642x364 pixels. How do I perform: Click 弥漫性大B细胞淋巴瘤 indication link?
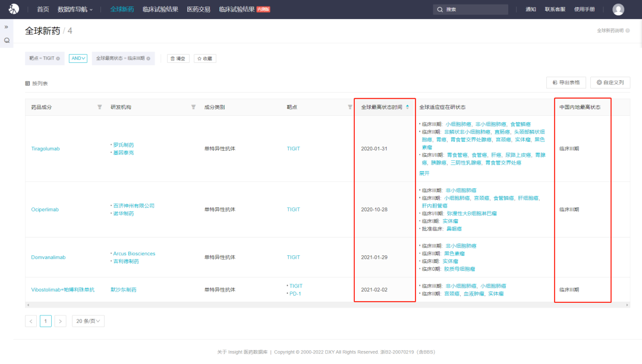tap(471, 214)
